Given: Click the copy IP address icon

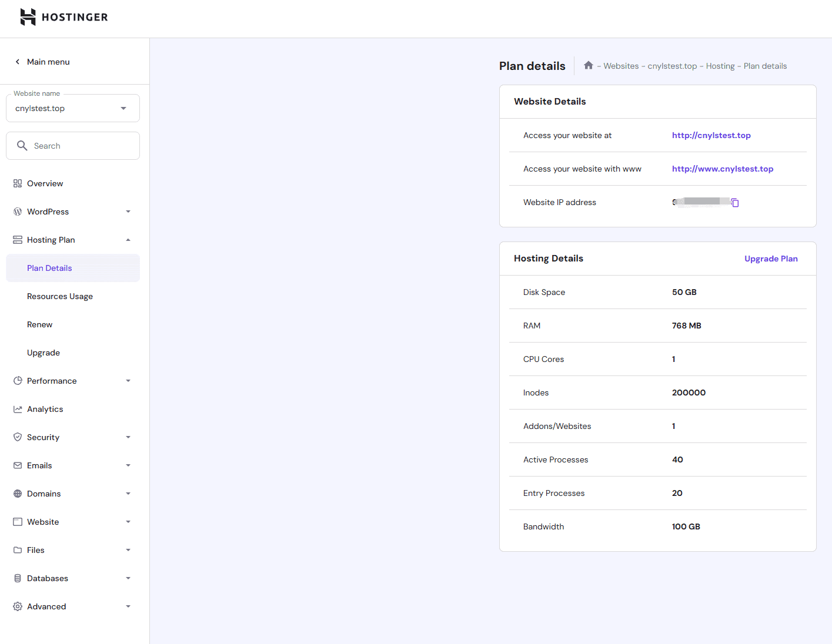Looking at the screenshot, I should pyautogui.click(x=735, y=203).
